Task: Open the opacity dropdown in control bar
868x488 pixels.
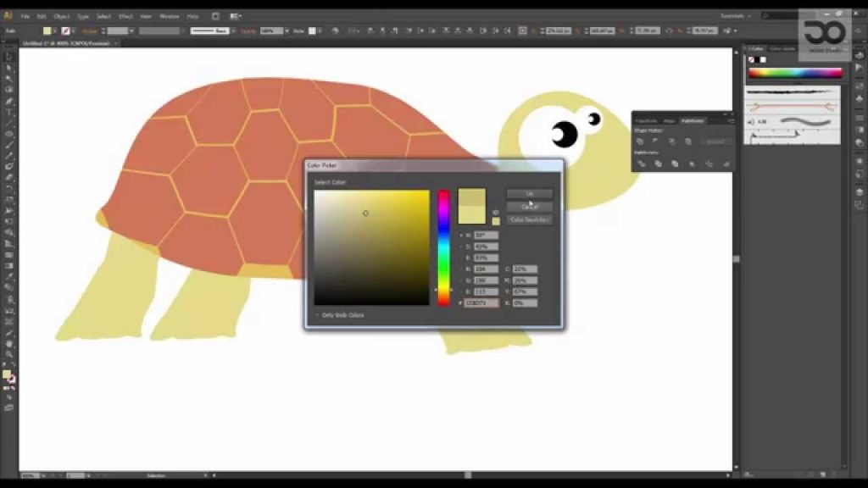Action: tap(287, 31)
